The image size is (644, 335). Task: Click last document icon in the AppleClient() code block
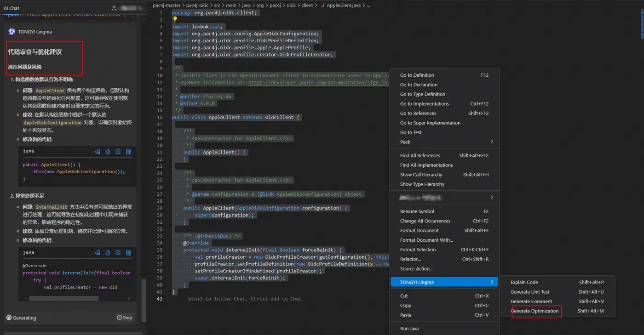pyautogui.click(x=128, y=152)
